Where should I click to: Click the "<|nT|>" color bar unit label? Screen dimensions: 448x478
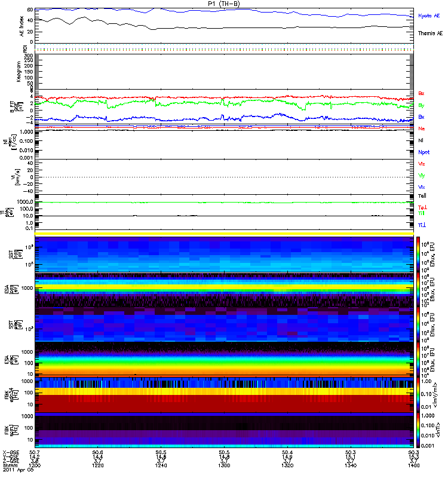click(437, 430)
